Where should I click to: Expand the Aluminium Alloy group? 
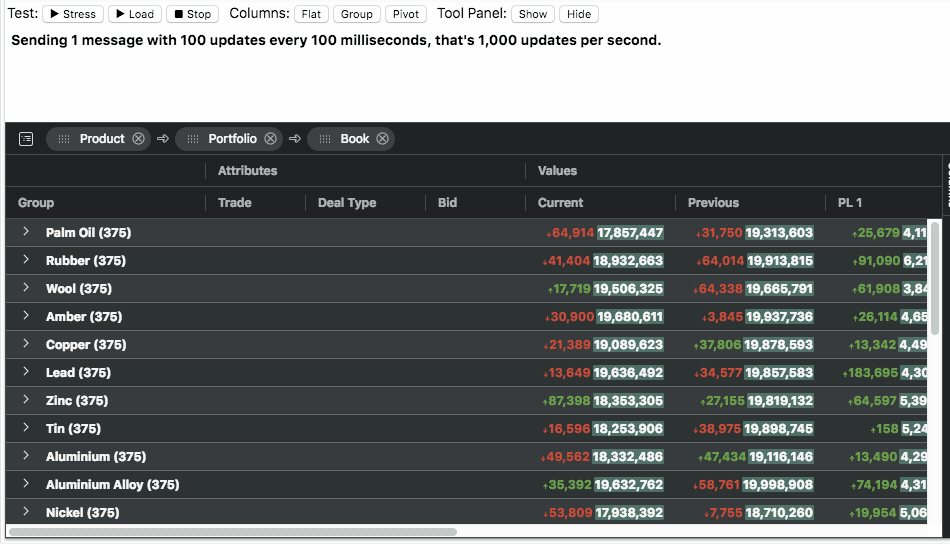[x=26, y=484]
